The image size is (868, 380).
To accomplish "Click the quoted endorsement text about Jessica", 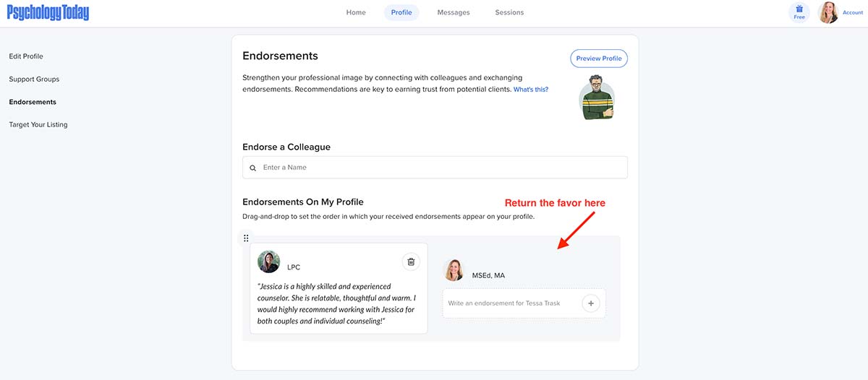I will pos(337,304).
